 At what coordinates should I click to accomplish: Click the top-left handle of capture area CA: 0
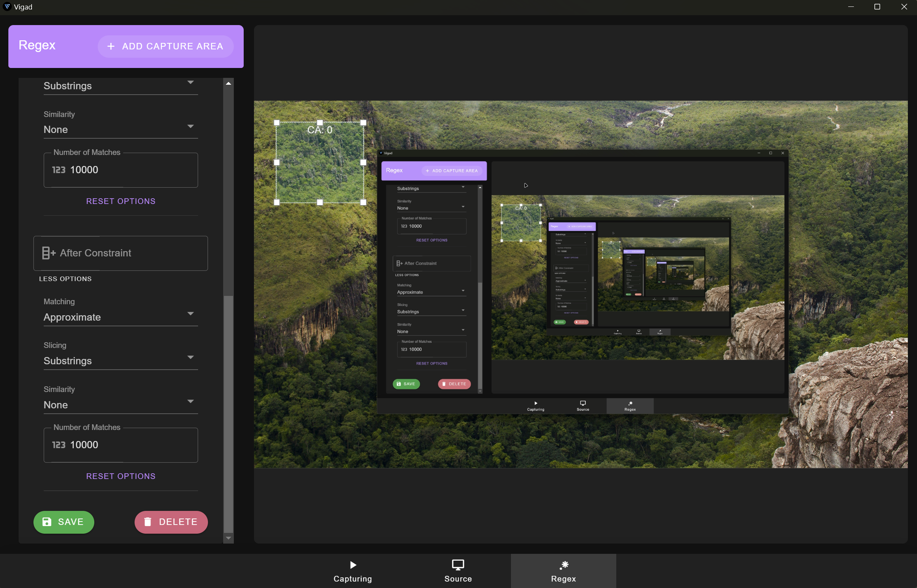click(277, 123)
